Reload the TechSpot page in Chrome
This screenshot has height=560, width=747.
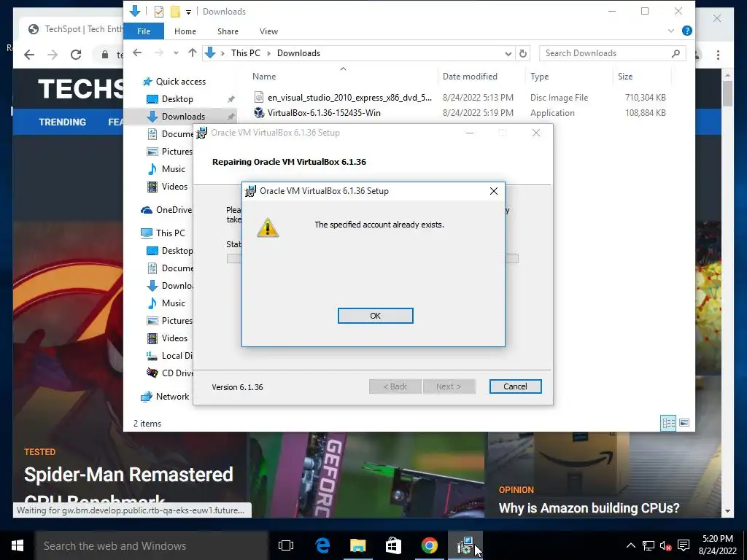tap(76, 55)
